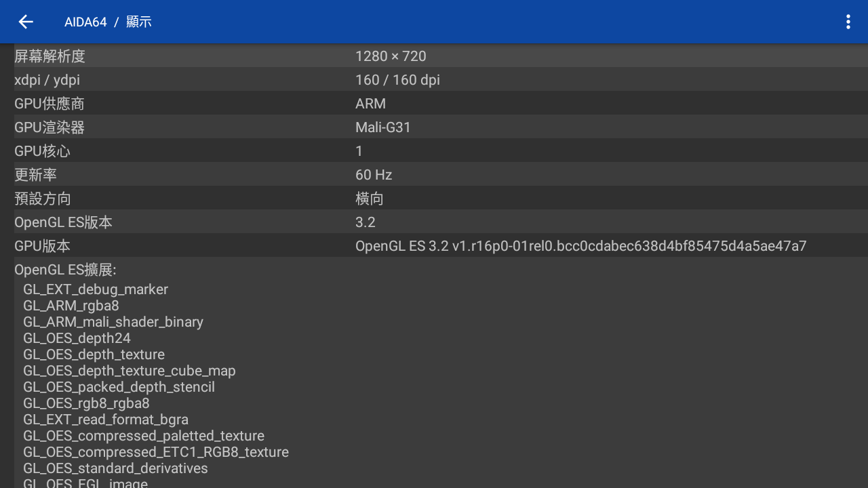868x488 pixels.
Task: Click the GPU供應商 ARM row
Action: [x=434, y=104]
